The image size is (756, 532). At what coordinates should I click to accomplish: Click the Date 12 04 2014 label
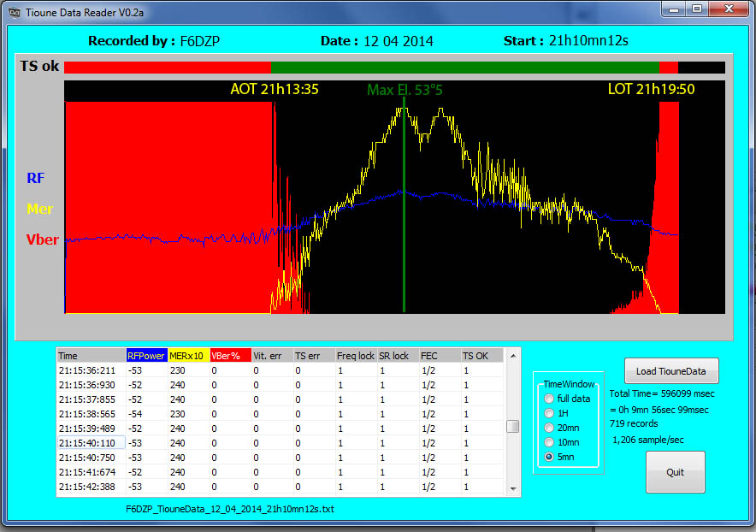(x=377, y=41)
